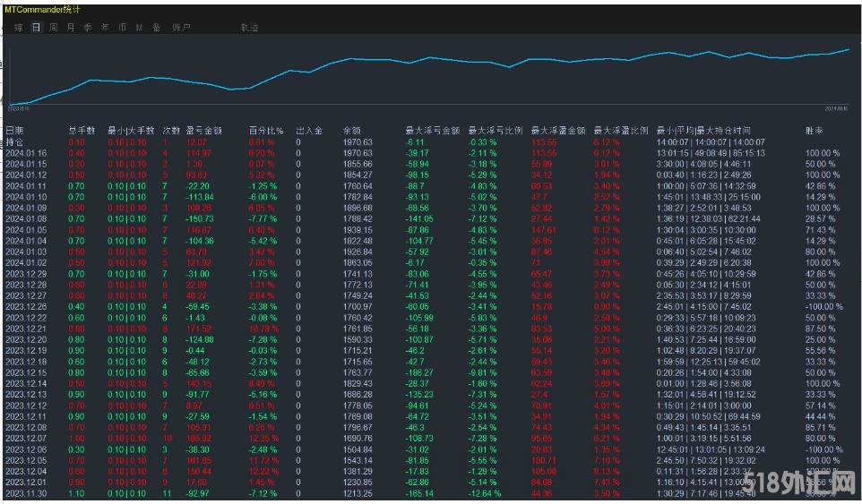862x504 pixels.
Task: Click the 总手数 column header
Action: pos(82,131)
